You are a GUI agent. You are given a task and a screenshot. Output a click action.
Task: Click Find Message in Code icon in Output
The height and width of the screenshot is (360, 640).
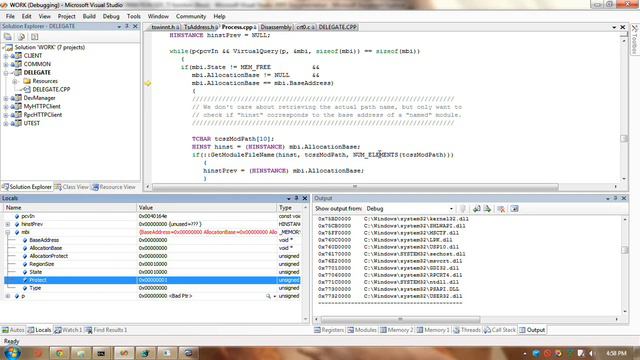click(x=462, y=209)
